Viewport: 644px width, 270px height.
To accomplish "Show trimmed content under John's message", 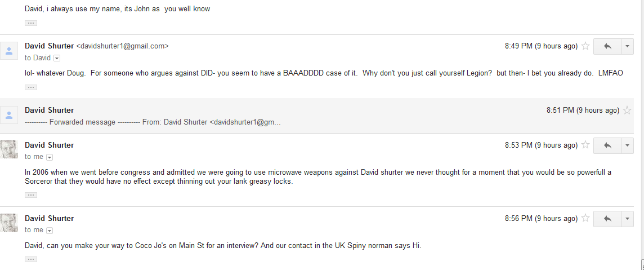I will (x=31, y=23).
